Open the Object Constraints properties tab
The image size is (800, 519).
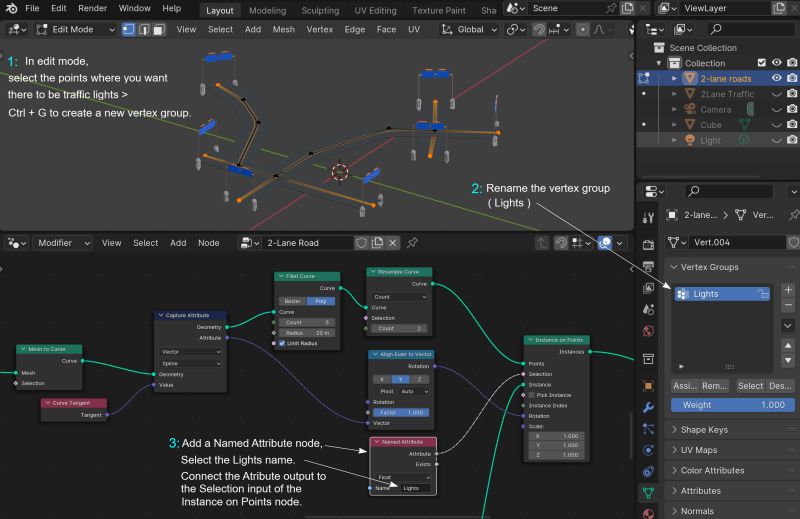point(648,472)
